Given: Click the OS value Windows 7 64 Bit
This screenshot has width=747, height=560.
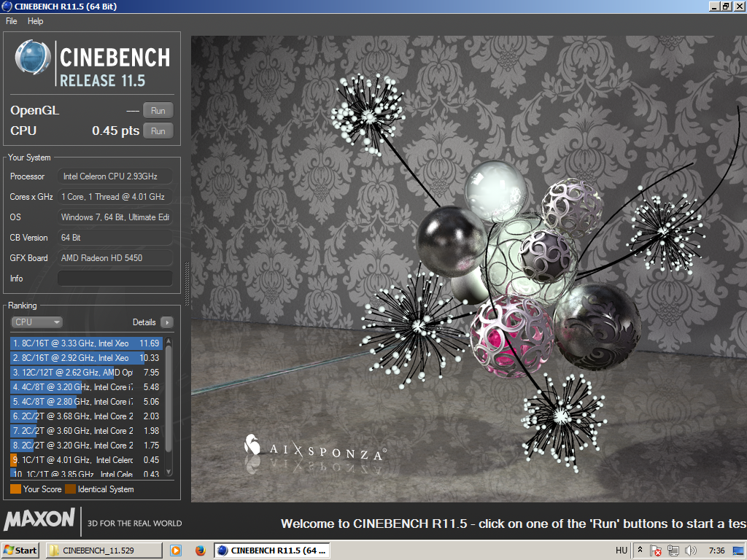Looking at the screenshot, I should click(x=115, y=217).
